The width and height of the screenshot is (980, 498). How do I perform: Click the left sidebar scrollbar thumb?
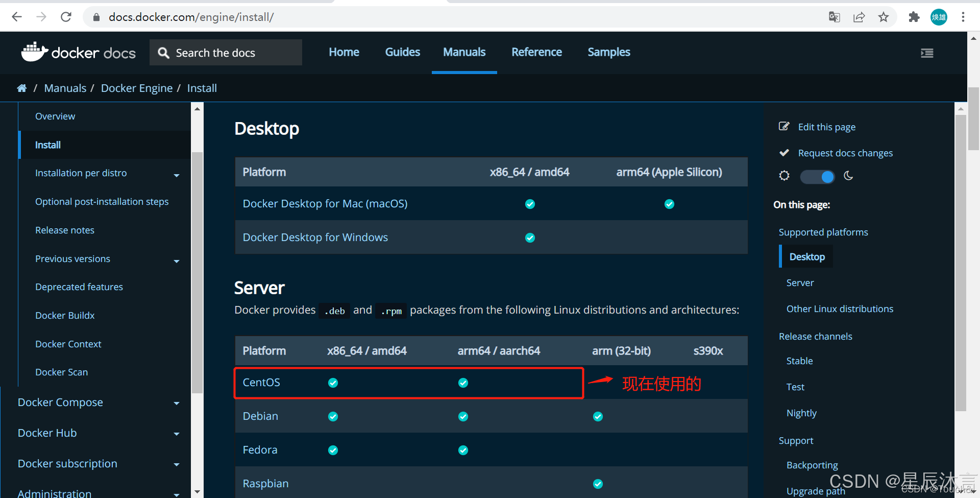pyautogui.click(x=197, y=273)
